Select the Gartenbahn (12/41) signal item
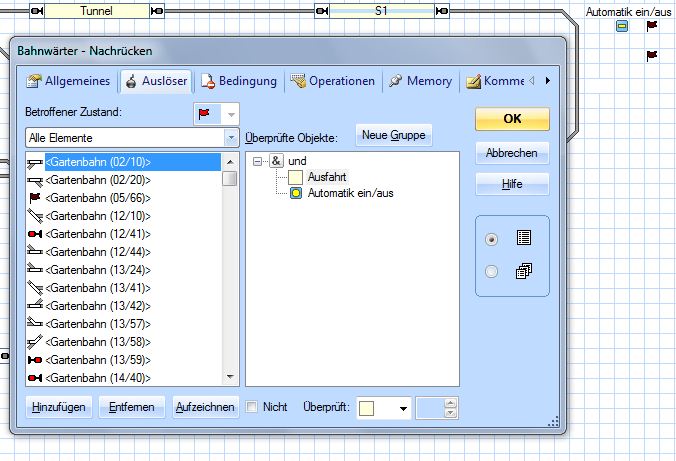676x461 pixels. pos(97,233)
